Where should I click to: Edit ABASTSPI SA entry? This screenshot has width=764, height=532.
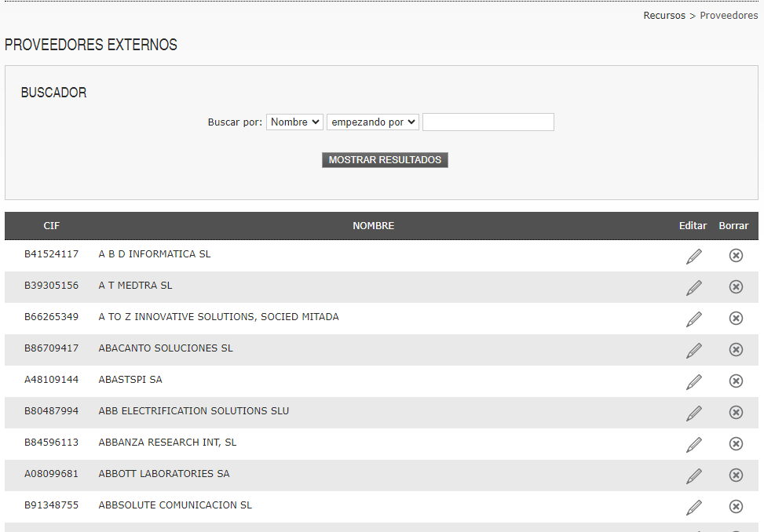(694, 381)
